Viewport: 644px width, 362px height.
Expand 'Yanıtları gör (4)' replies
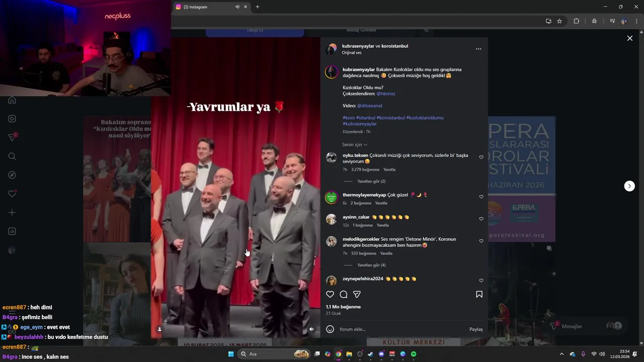[x=371, y=265]
